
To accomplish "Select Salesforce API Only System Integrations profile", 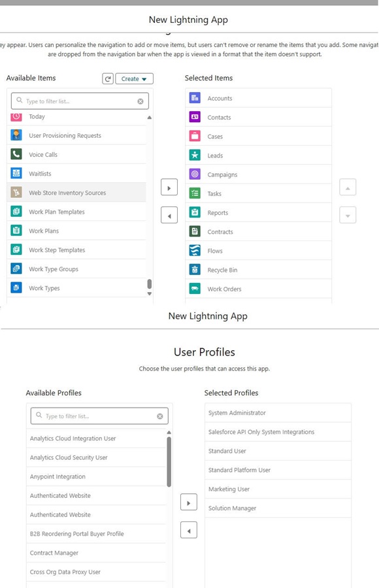I will tap(278, 432).
